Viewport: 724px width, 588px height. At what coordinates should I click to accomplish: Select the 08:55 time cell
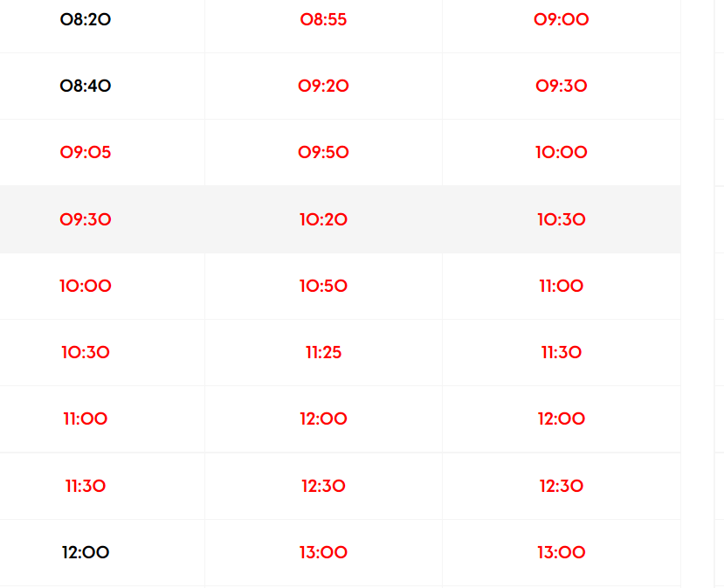click(x=323, y=19)
